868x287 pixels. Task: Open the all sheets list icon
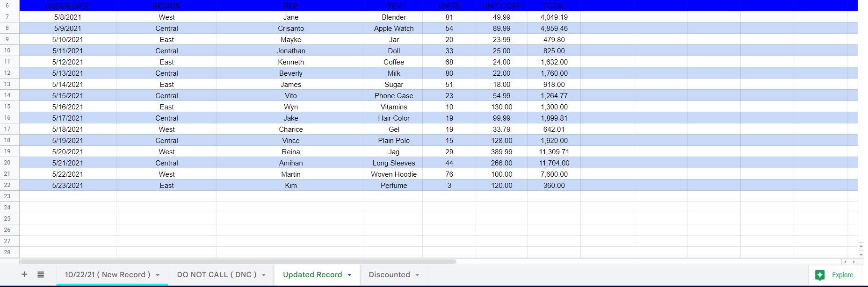41,275
